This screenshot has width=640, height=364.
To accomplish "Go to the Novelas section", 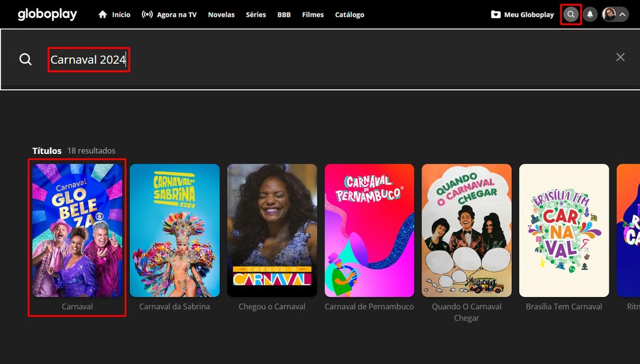I will click(x=221, y=15).
